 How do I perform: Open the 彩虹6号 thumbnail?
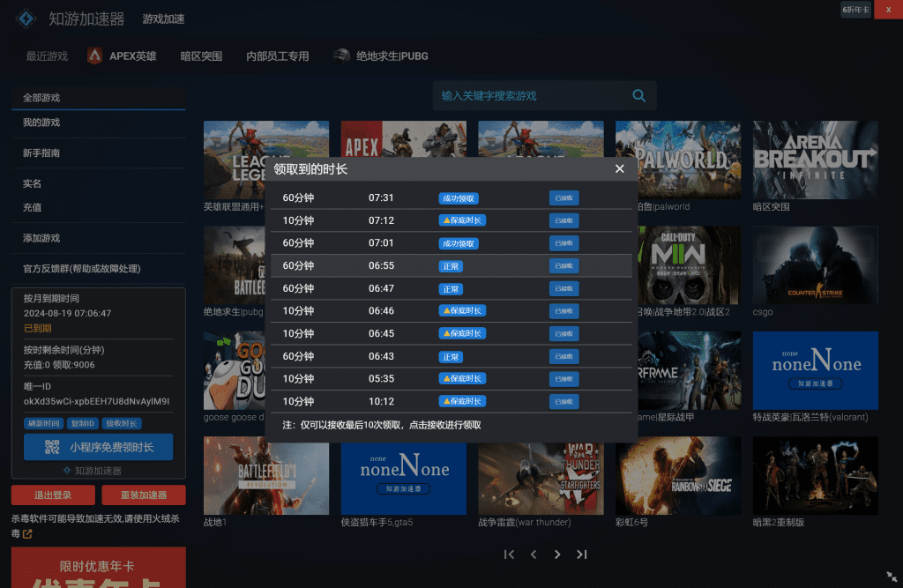coord(678,476)
